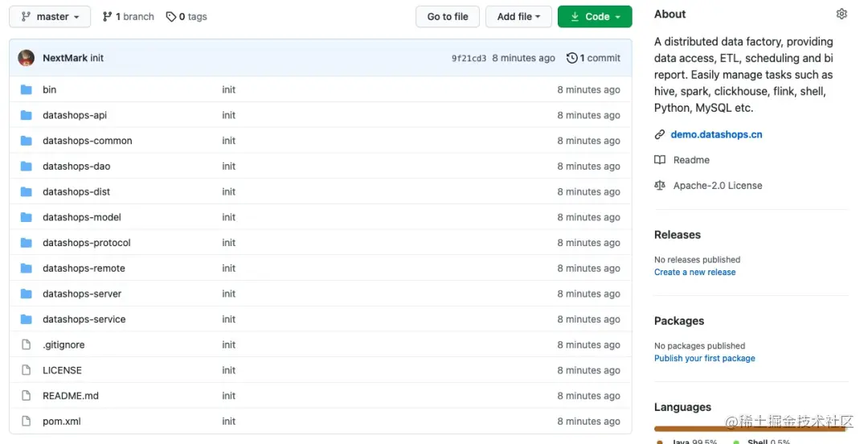Click folder icon beside datashops-dist

[x=26, y=191]
